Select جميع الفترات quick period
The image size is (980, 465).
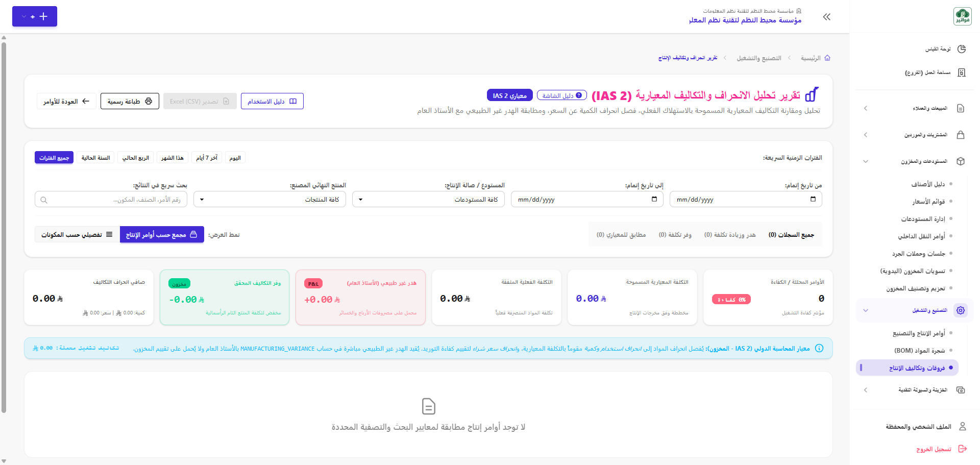point(54,158)
